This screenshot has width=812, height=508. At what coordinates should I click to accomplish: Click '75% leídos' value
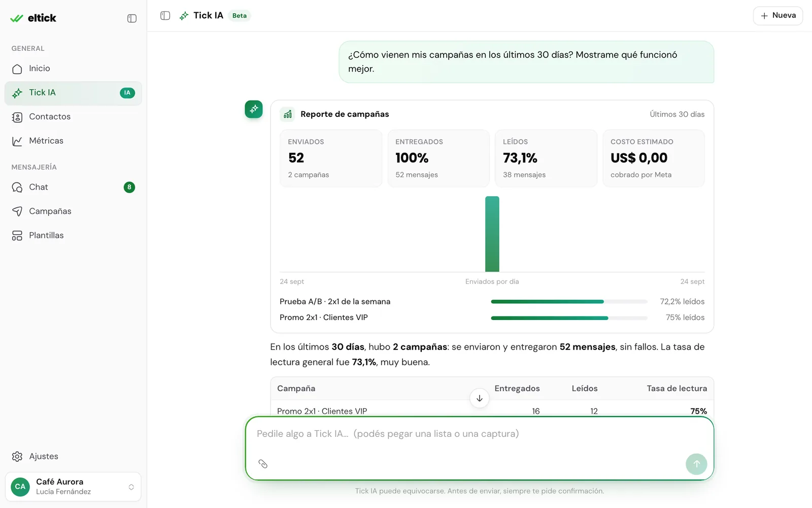[x=685, y=317]
